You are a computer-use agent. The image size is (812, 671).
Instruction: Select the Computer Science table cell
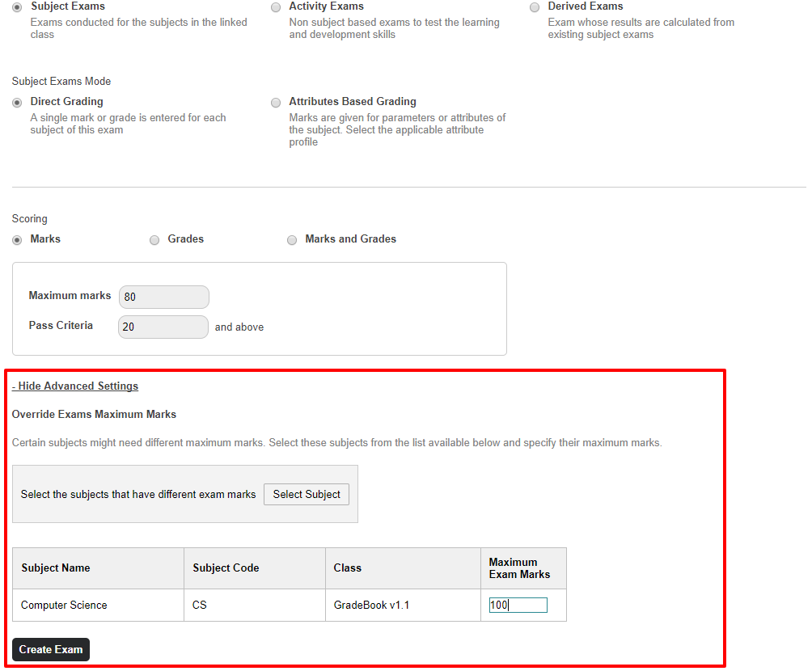tap(64, 605)
